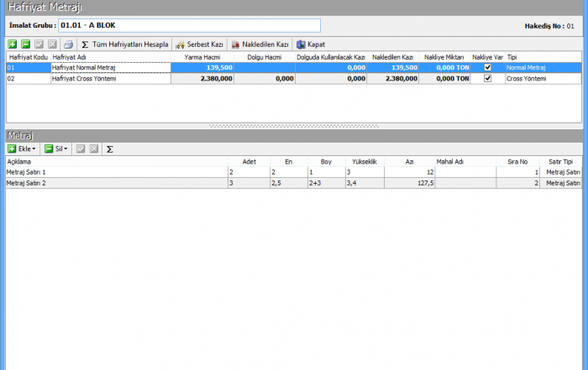Viewport: 588px width, 370px height.
Task: Click the printer icon in top toolbar
Action: coord(68,44)
